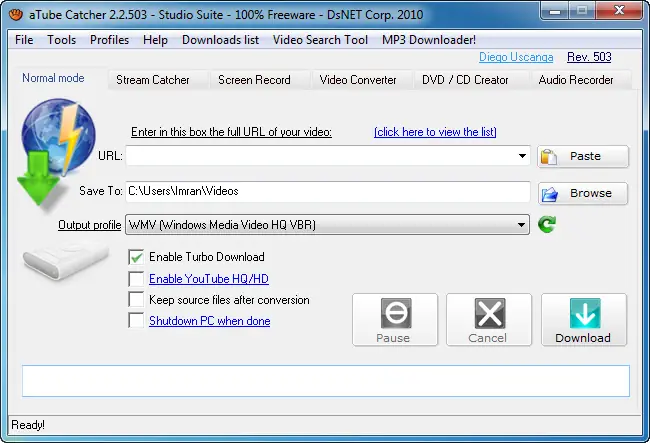Screen dimensions: 650x443
Task: Click the Pause icon button
Action: (396, 313)
